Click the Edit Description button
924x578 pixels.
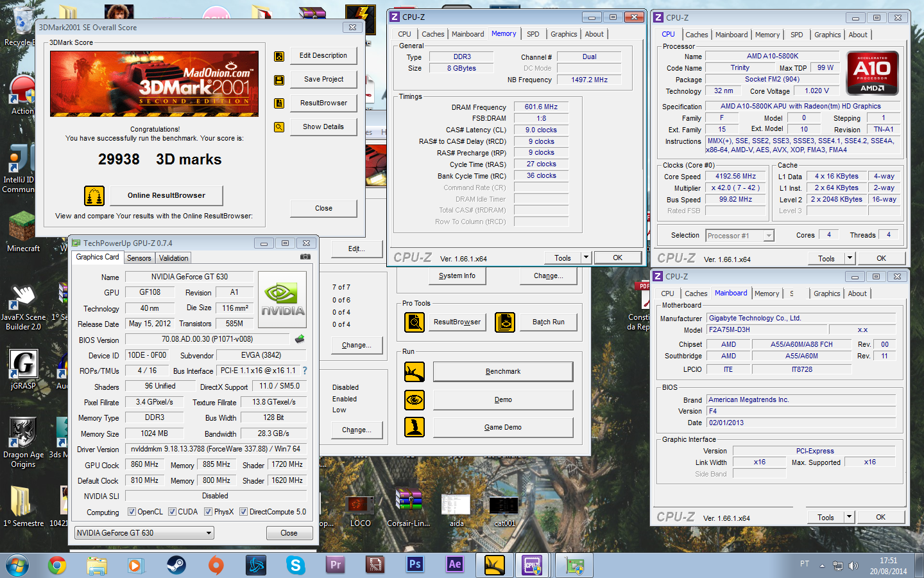pyautogui.click(x=323, y=56)
